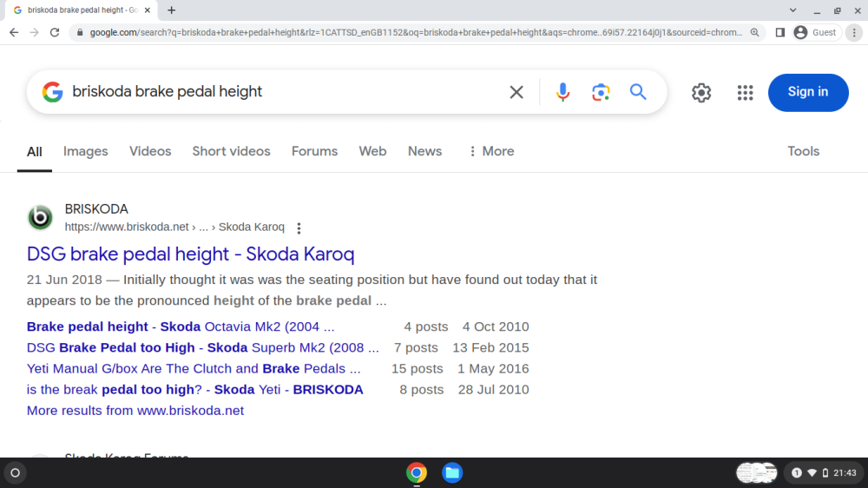Open the search Tools options

click(x=803, y=151)
